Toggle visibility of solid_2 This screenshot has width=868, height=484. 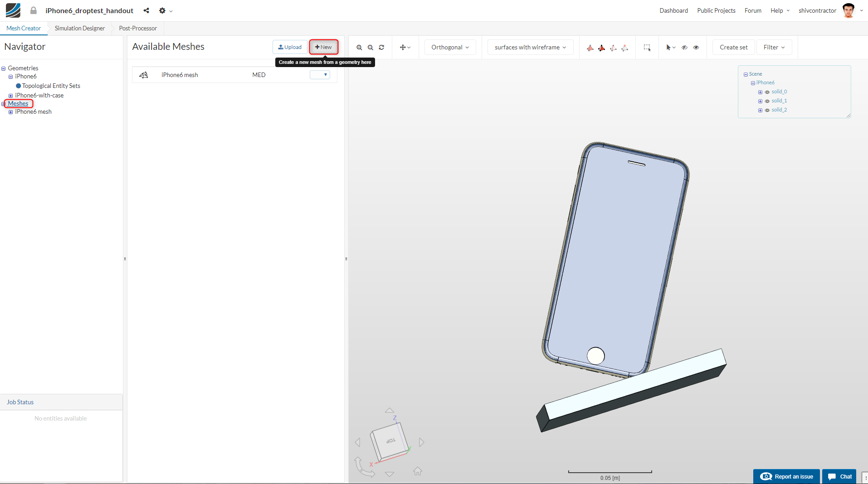coord(767,110)
